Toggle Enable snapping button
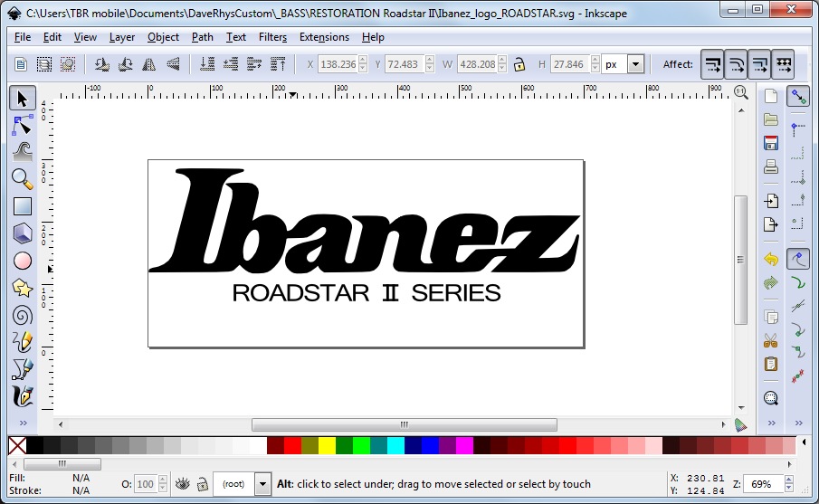This screenshot has width=819, height=504. pyautogui.click(x=798, y=97)
